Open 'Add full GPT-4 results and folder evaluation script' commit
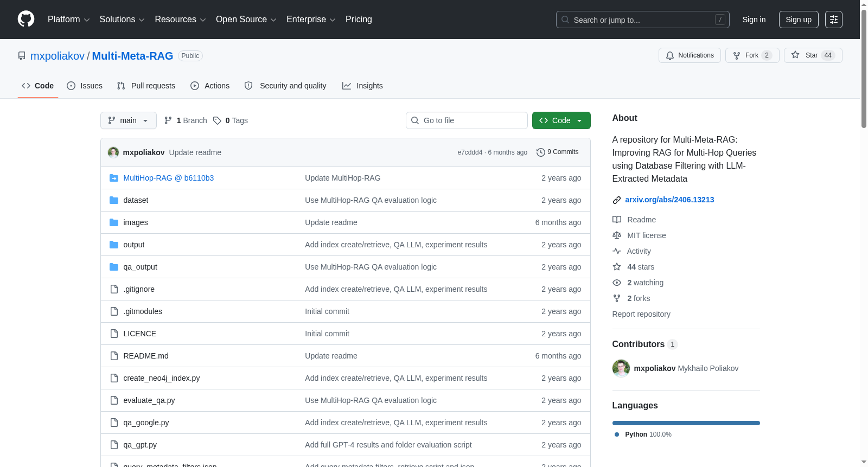The height and width of the screenshot is (467, 868). click(388, 445)
